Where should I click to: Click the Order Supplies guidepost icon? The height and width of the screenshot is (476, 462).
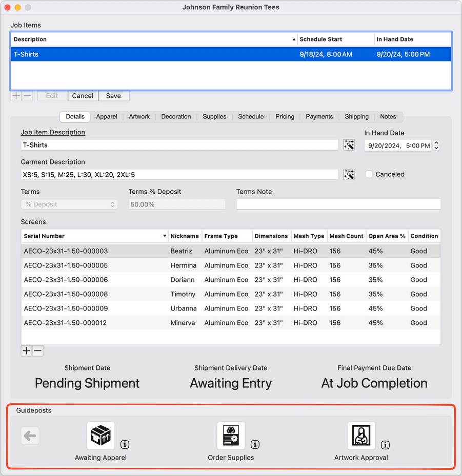[x=231, y=436]
